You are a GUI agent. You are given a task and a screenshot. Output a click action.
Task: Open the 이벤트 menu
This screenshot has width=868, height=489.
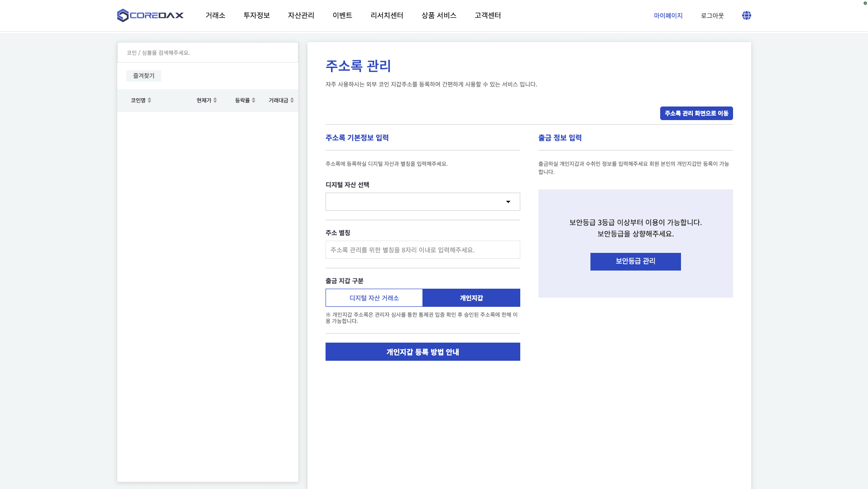click(x=342, y=15)
